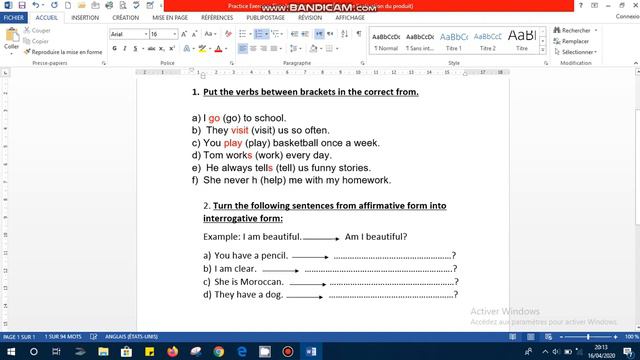Open the FICHIER tab
This screenshot has height=360, width=640.
pos(13,18)
